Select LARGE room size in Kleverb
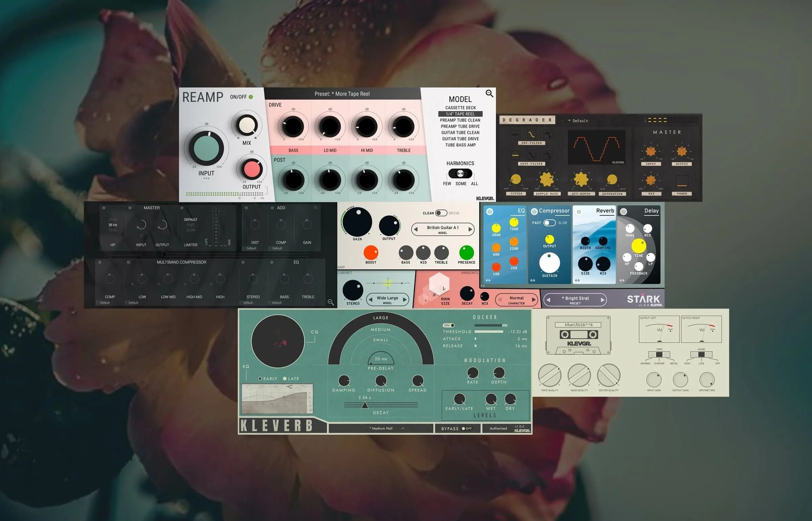Screen dimensions: 812x521 coord(381,318)
